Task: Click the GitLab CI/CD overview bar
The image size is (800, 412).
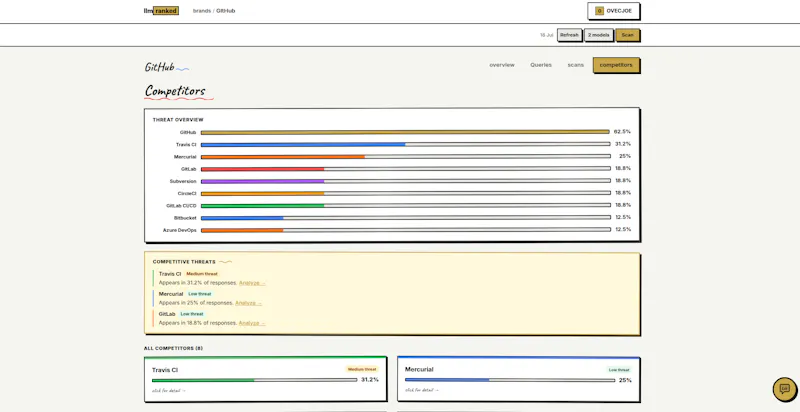Action: click(x=406, y=205)
